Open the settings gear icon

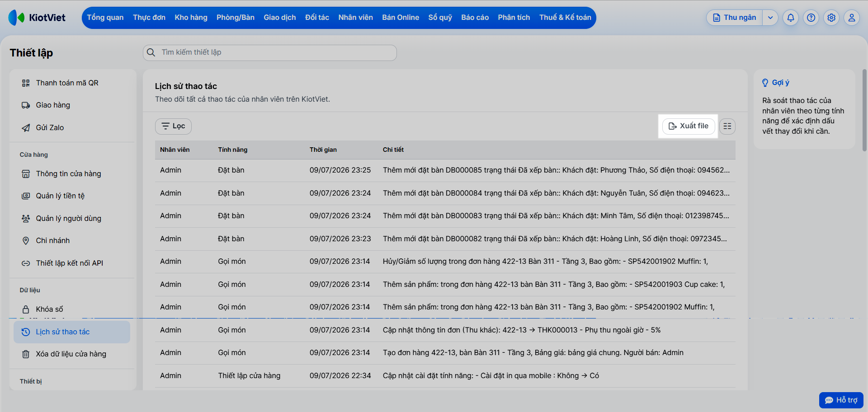tap(831, 18)
